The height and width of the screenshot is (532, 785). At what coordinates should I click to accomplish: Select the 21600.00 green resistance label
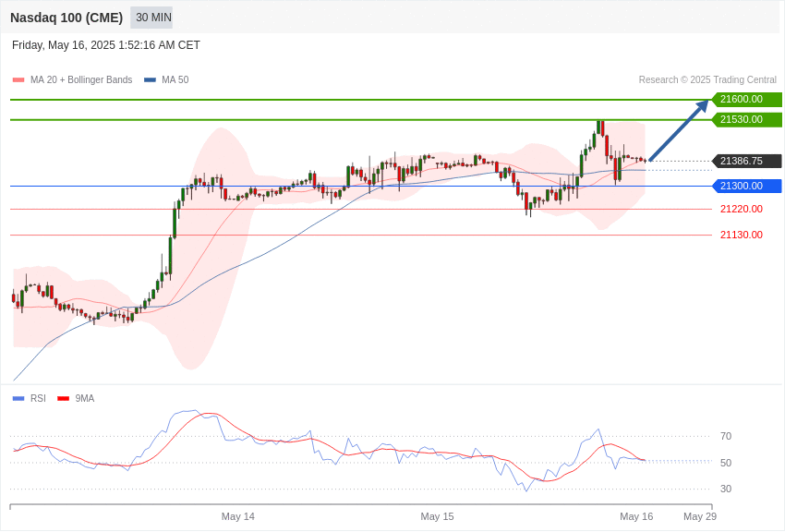[746, 100]
